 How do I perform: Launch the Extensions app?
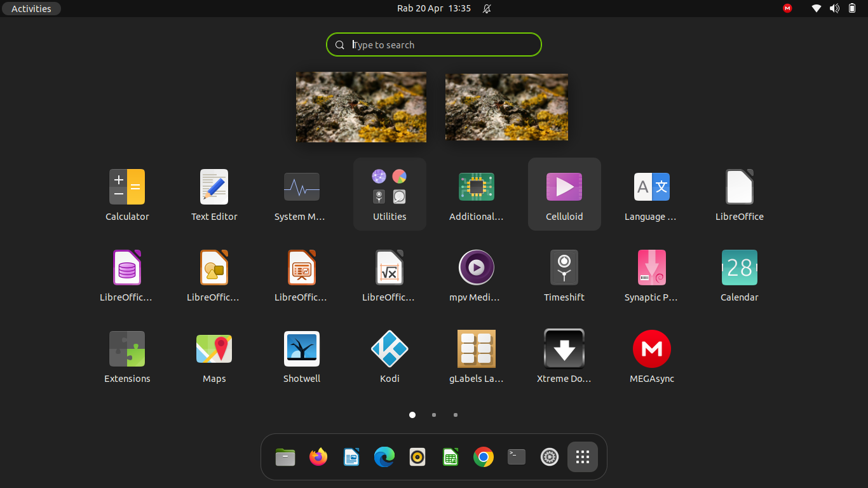pyautogui.click(x=127, y=356)
